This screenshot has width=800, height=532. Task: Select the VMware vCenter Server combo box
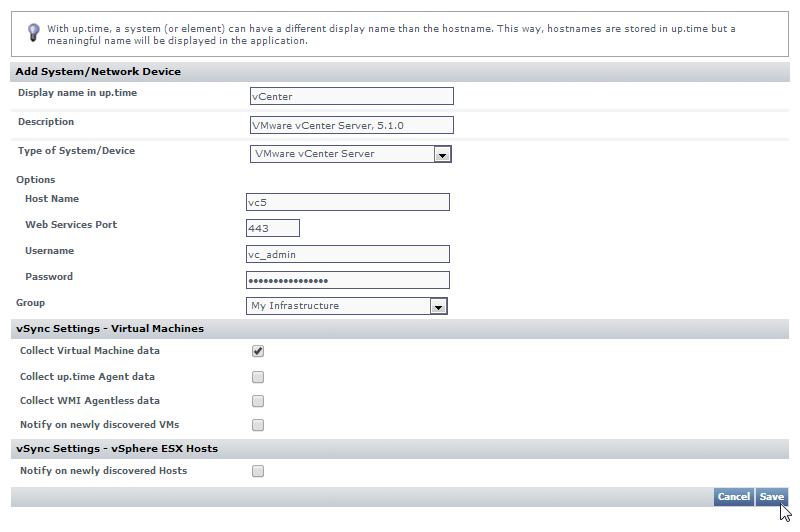(x=341, y=154)
